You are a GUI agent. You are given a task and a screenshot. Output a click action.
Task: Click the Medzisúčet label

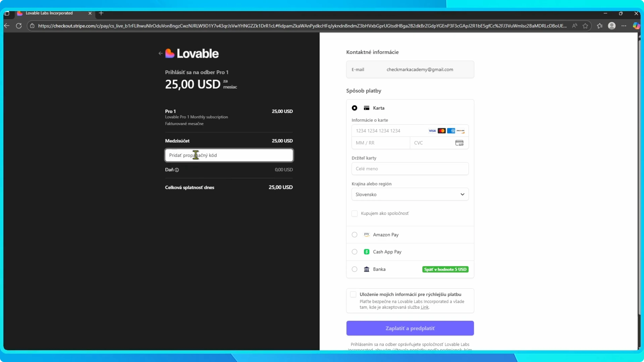[177, 141]
